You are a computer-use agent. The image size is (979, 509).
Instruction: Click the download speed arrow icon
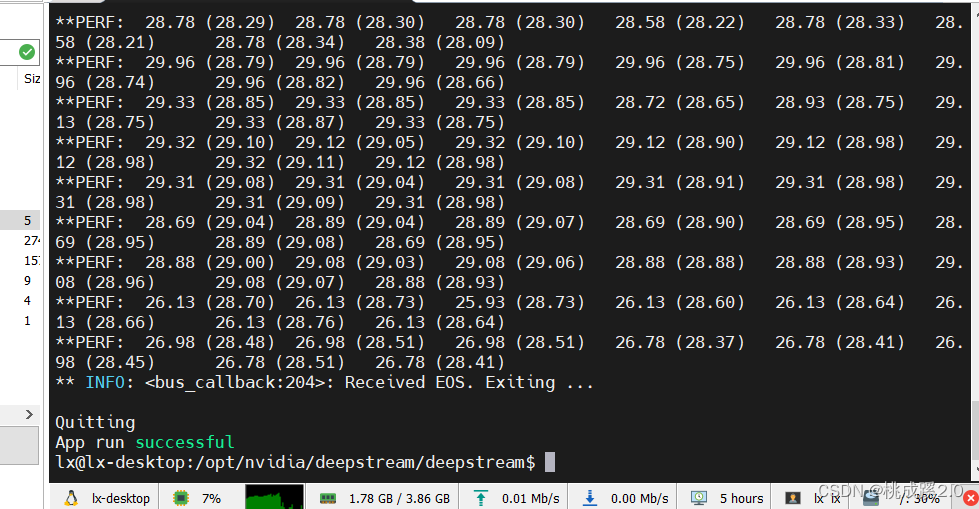pyautogui.click(x=589, y=498)
